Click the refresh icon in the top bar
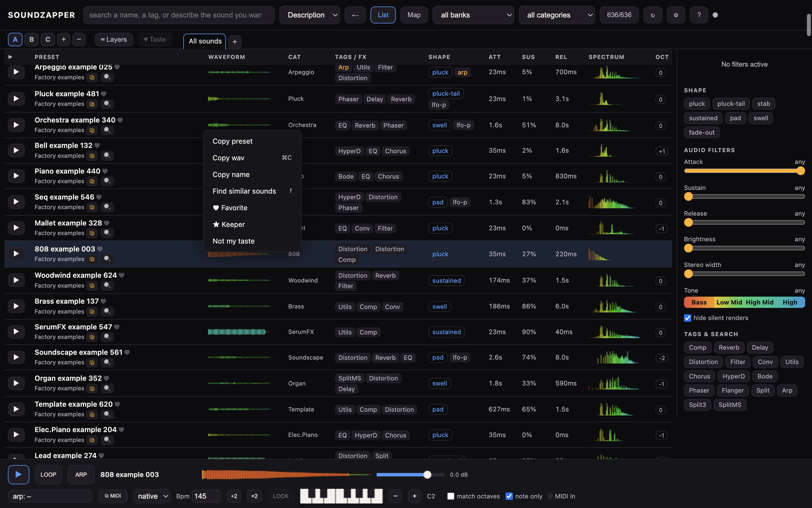812x508 pixels. (653, 15)
